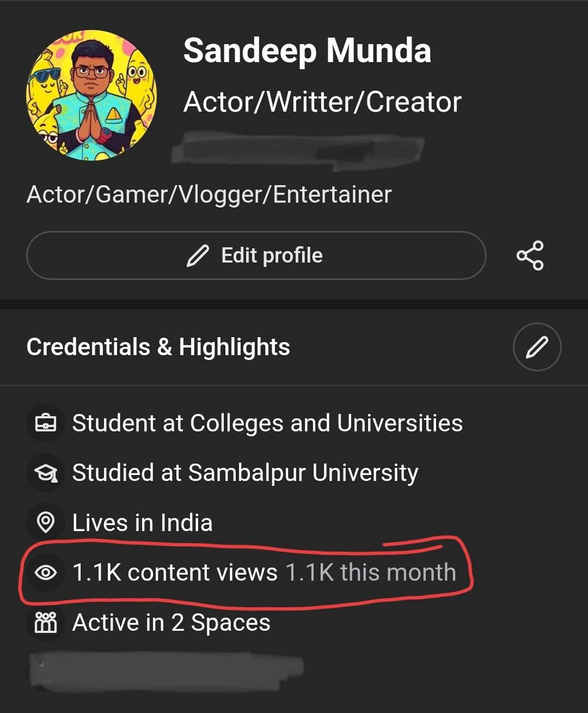The height and width of the screenshot is (713, 588).
Task: Open Studied at Sambalpur University credential
Action: [x=245, y=473]
